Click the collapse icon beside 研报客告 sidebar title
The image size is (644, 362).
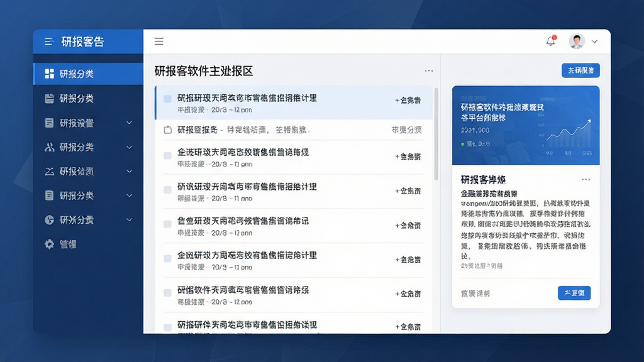click(x=49, y=41)
